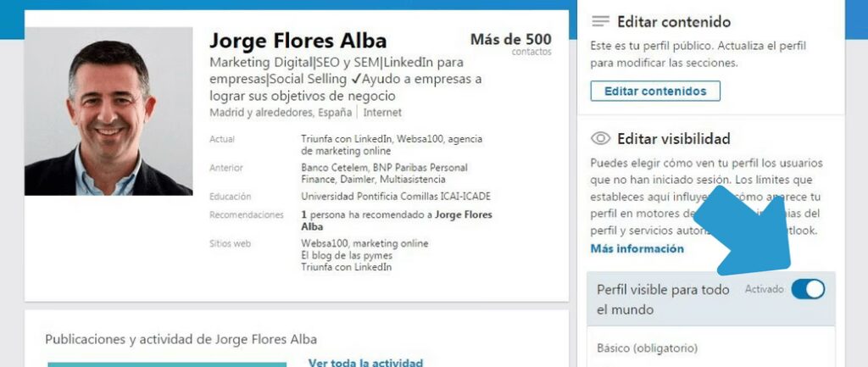Click the Editar visibilidad eye icon

click(x=601, y=138)
